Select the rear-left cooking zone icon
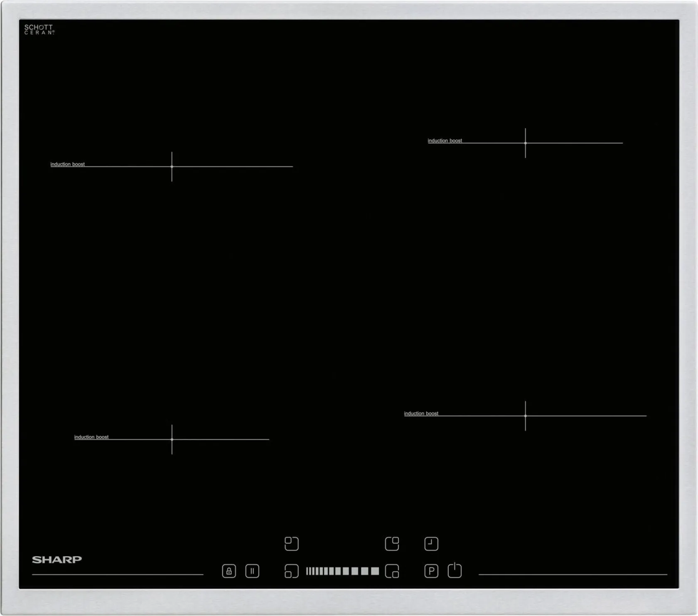This screenshot has height=616, width=698. pos(292,544)
